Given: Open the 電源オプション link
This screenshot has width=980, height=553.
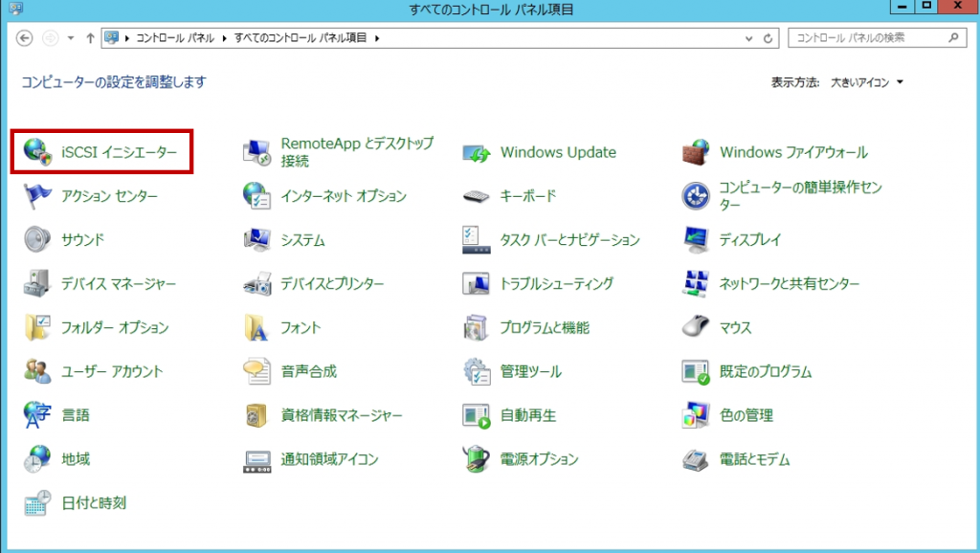Looking at the screenshot, I should click(x=540, y=459).
